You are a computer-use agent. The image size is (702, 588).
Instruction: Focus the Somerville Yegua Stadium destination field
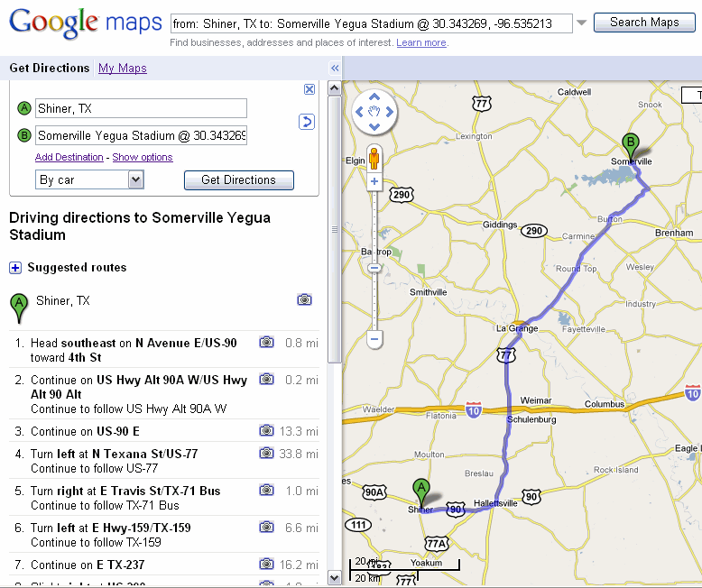141,135
